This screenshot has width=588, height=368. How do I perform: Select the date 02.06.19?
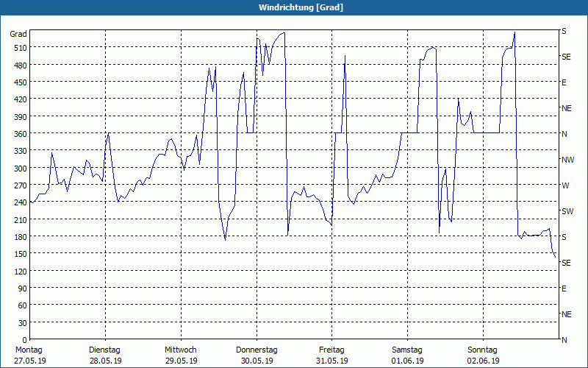tap(484, 361)
